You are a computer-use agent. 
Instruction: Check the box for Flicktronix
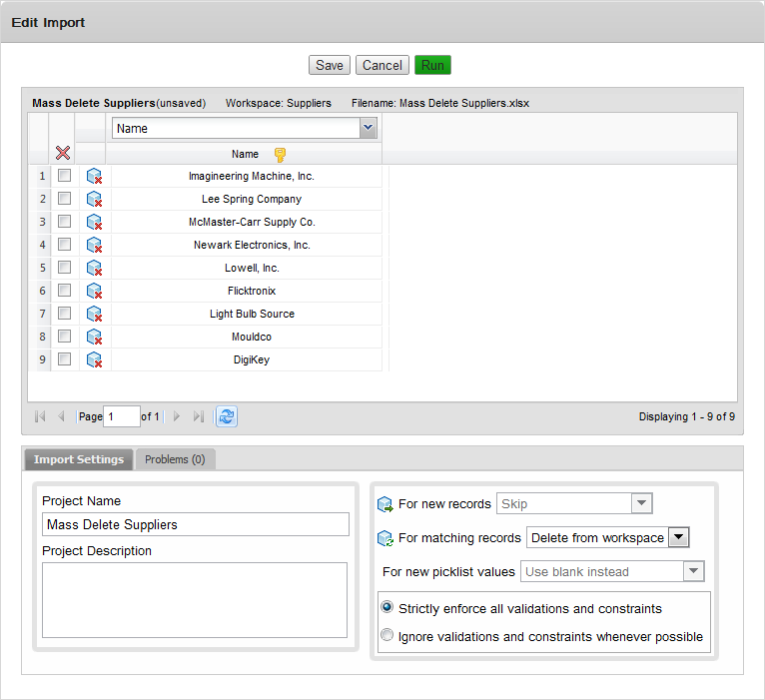pos(64,290)
